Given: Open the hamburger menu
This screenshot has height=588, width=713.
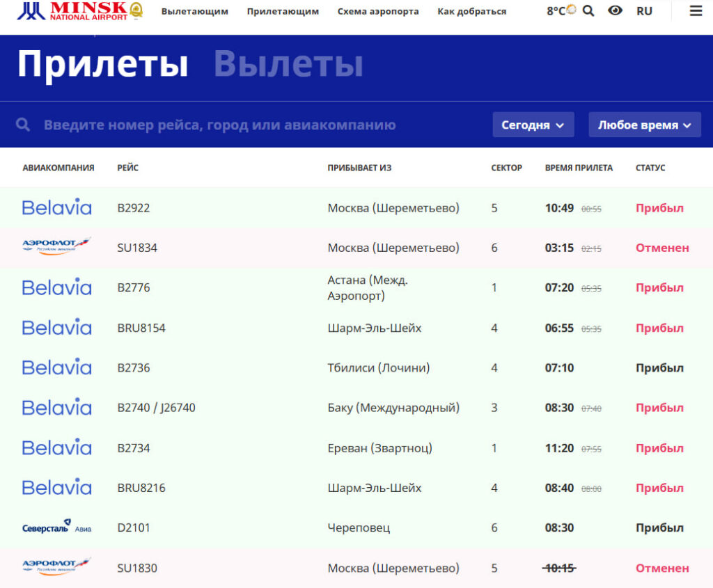Looking at the screenshot, I should click(696, 11).
